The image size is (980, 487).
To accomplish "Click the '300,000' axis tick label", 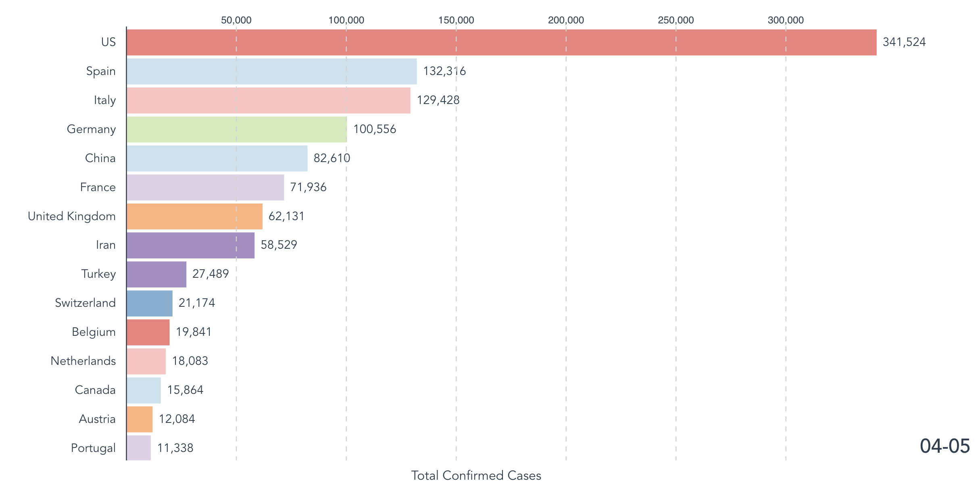I will click(x=786, y=20).
